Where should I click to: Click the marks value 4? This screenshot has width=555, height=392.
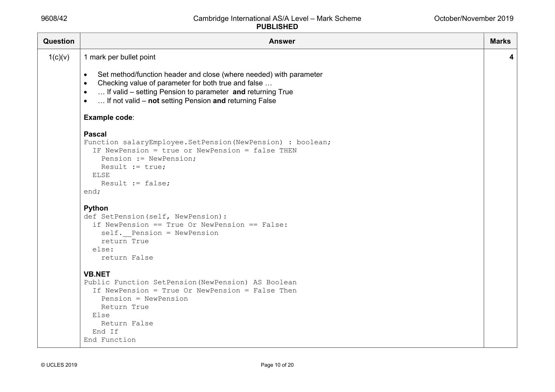pos(511,57)
